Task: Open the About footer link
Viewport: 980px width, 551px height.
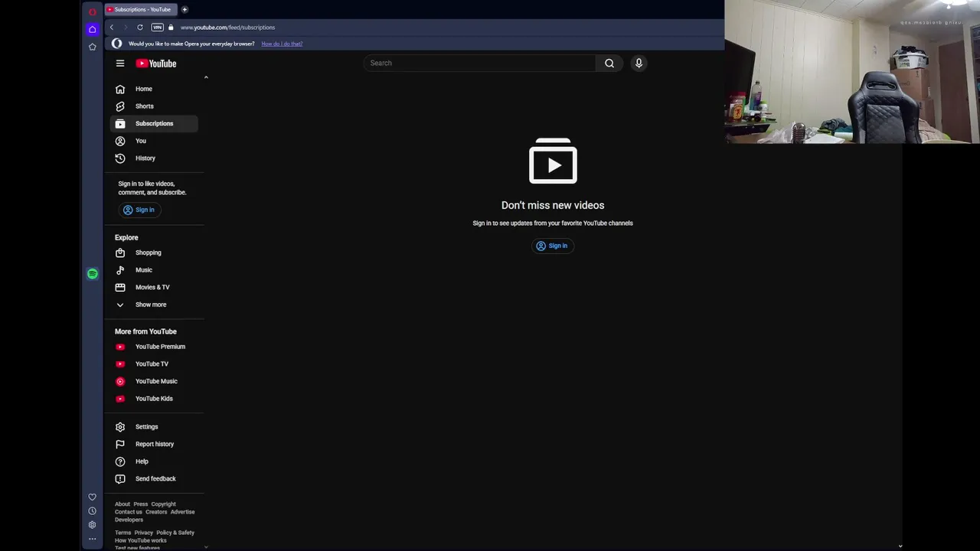Action: pos(122,504)
